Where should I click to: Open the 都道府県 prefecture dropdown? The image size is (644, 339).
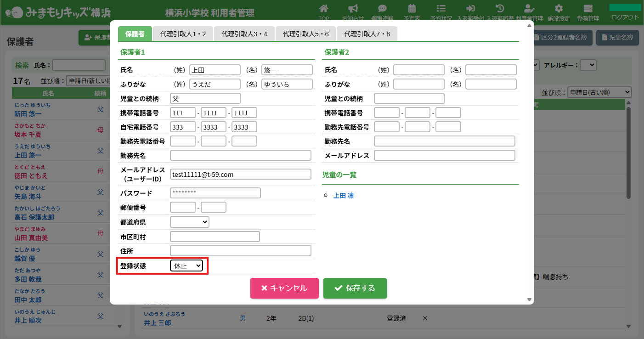click(189, 222)
